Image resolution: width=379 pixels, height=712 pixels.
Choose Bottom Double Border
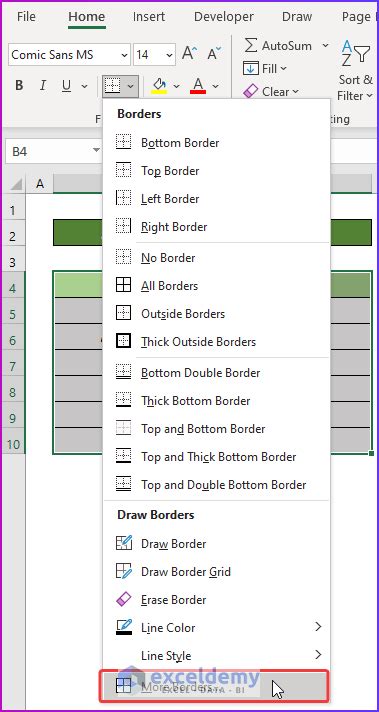(216, 373)
